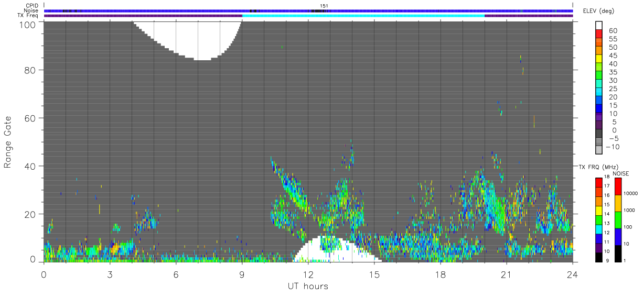The height and width of the screenshot is (297, 644).
Task: Pick the blue 10–100 NOISE swatch
Action: (x=618, y=236)
